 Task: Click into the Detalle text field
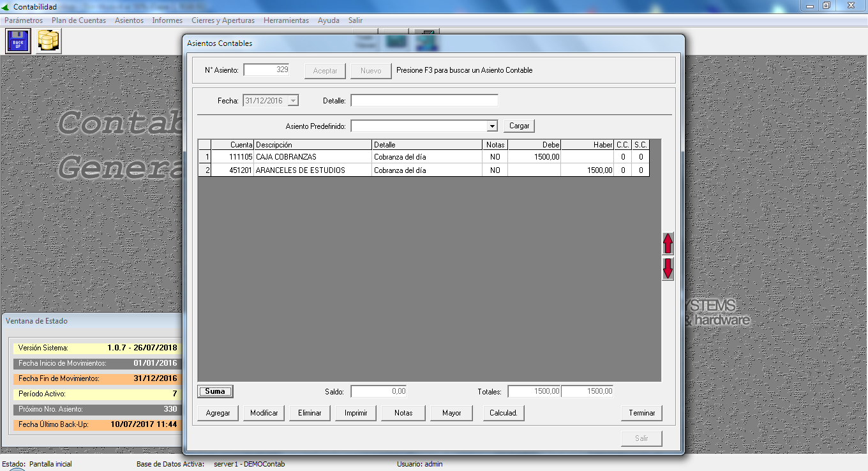point(424,101)
